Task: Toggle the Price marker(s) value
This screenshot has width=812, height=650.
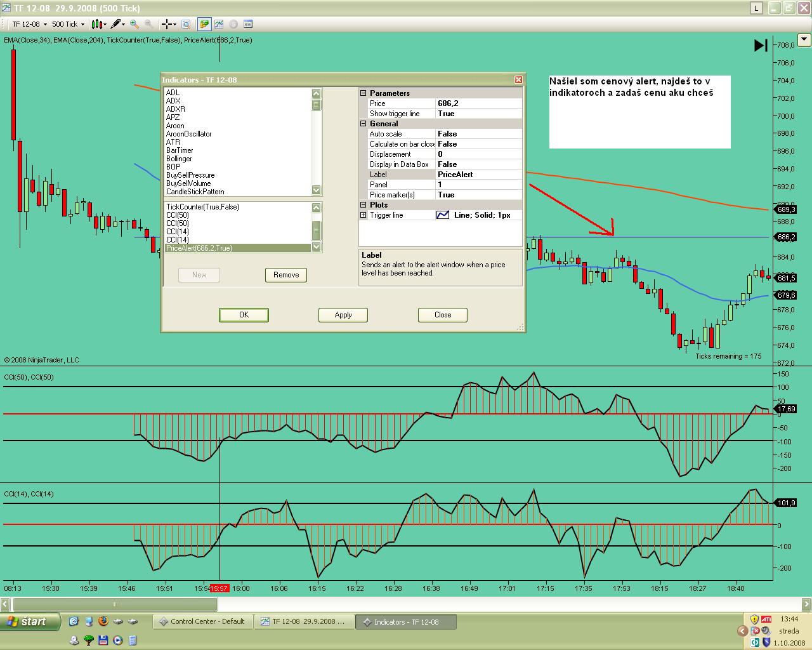Action: click(x=478, y=195)
